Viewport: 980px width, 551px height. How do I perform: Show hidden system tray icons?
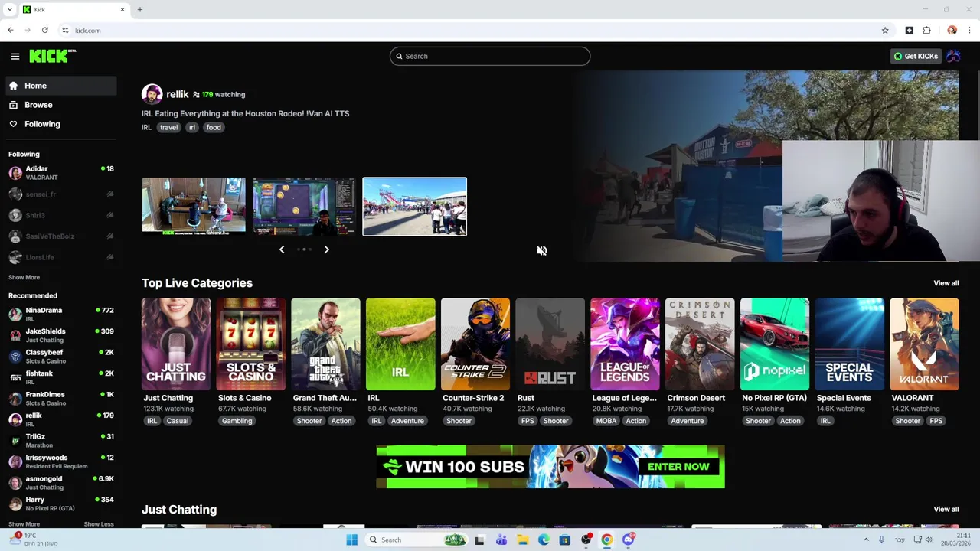[866, 540]
